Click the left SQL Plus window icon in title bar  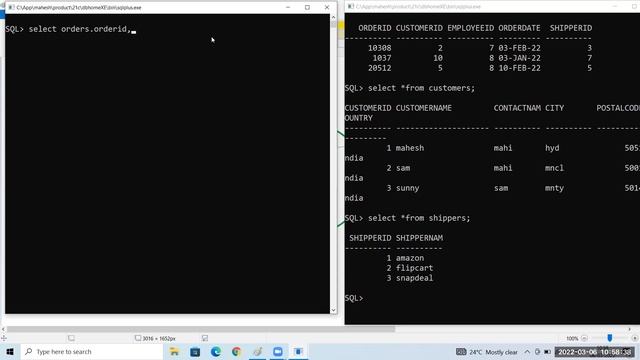[x=11, y=7]
